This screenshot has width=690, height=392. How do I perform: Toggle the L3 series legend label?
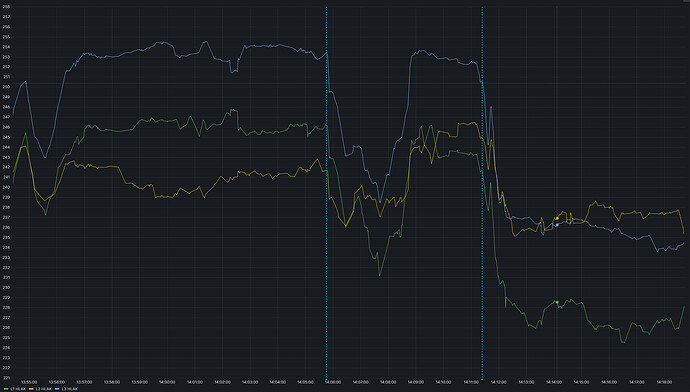click(70, 389)
